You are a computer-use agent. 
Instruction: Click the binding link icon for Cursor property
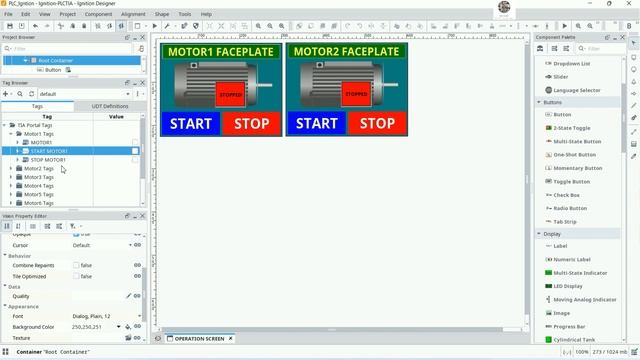click(x=138, y=245)
